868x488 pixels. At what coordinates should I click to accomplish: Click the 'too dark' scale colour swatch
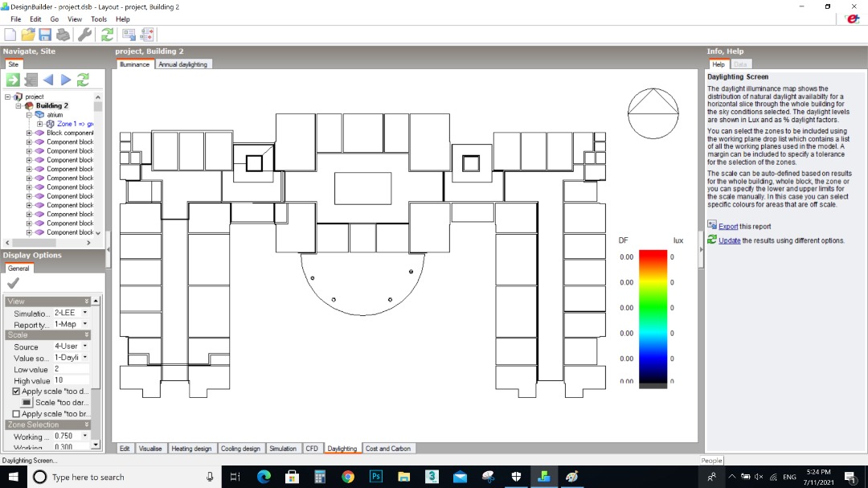click(27, 403)
